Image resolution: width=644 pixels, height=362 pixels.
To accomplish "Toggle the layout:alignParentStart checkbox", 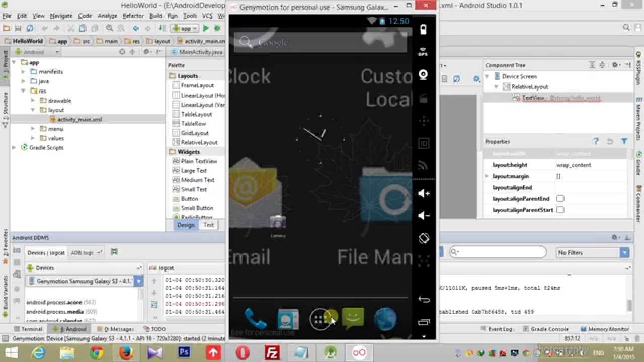I will (560, 210).
